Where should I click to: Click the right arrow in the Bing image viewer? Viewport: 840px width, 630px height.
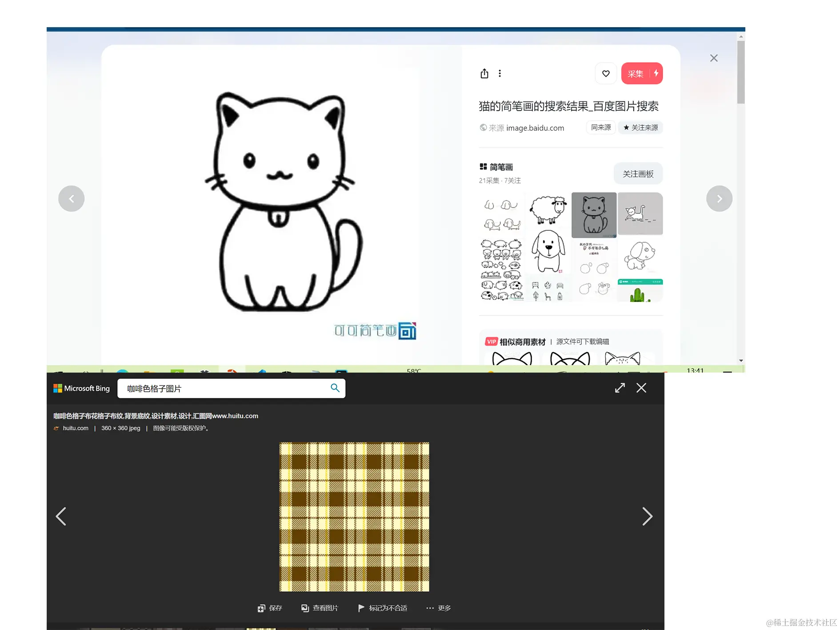(x=648, y=516)
